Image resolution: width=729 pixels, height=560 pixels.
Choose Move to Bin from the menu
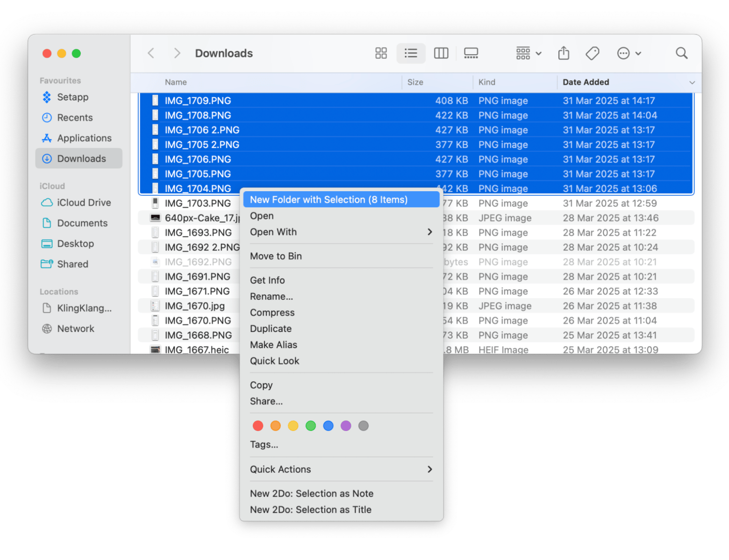(276, 256)
